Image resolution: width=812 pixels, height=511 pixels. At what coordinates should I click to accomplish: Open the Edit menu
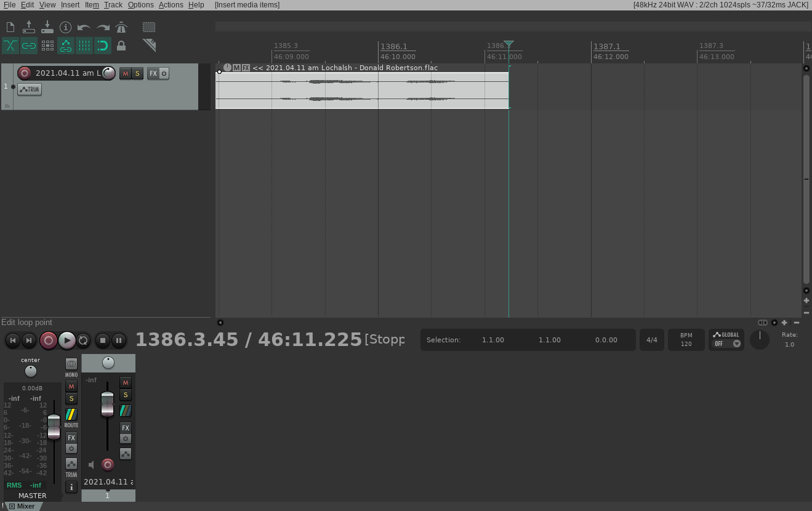point(28,4)
